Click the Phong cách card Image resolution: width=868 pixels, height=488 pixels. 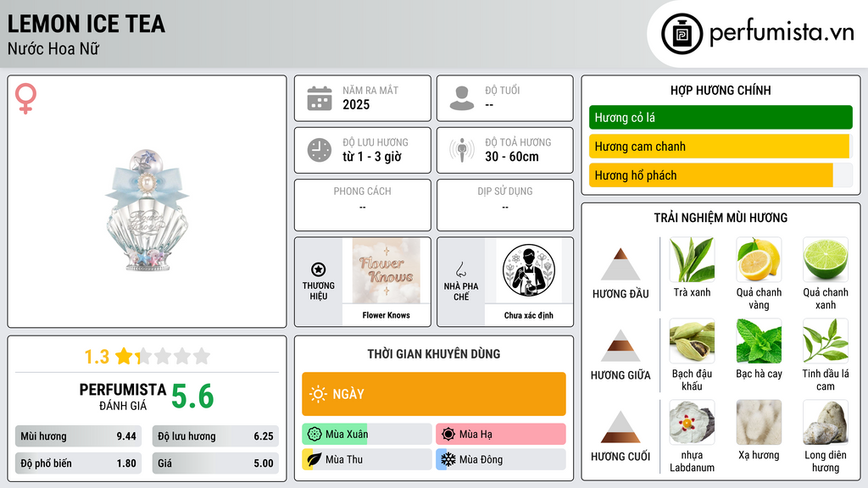point(363,205)
